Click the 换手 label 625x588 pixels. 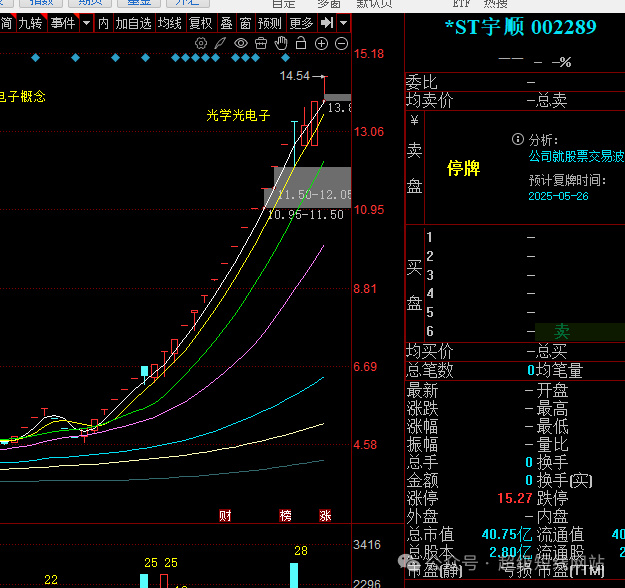[x=552, y=462]
